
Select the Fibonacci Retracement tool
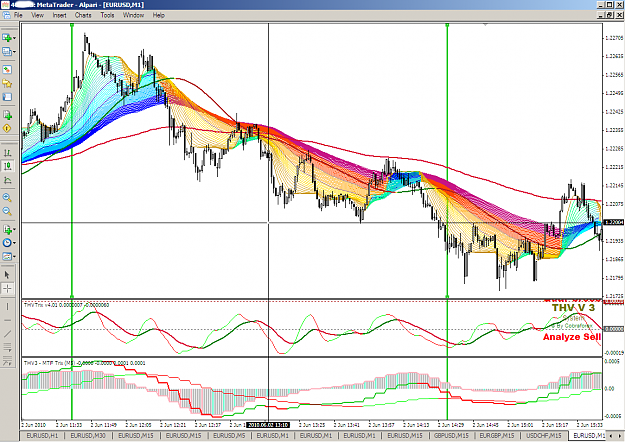pyautogui.click(x=7, y=361)
